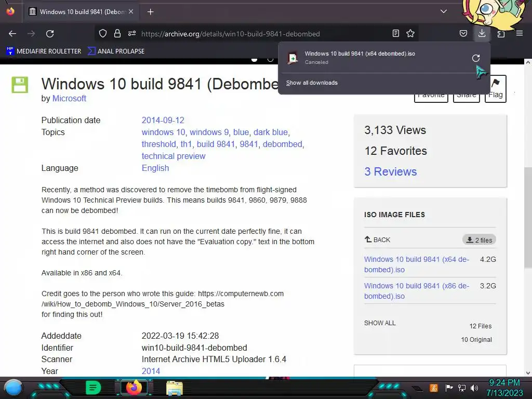Open the second bookmark in bookmarks toolbar
This screenshot has width=532, height=399.
(x=116, y=51)
